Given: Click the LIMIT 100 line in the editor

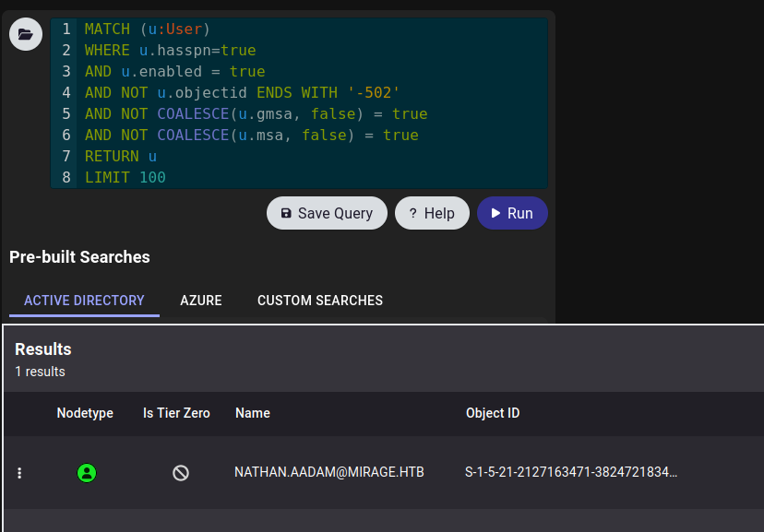Looking at the screenshot, I should 125,177.
